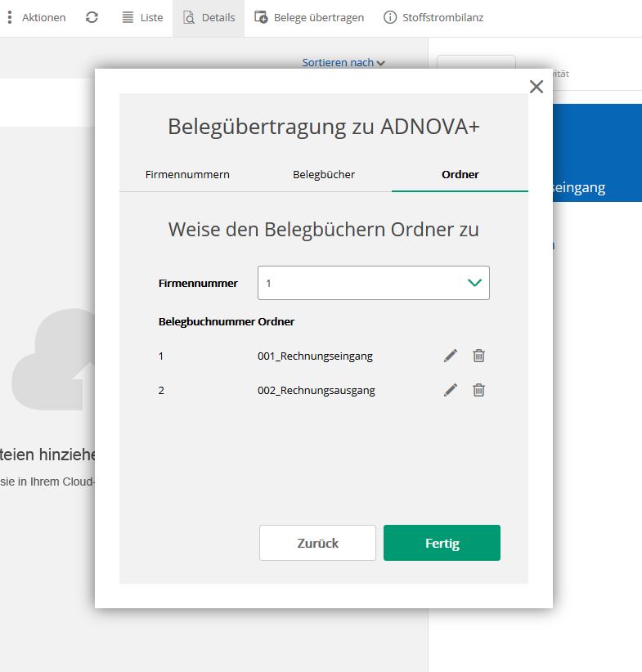Edit folder 002_Rechnungsausgang with pencil icon
The width and height of the screenshot is (642, 672).
point(451,390)
